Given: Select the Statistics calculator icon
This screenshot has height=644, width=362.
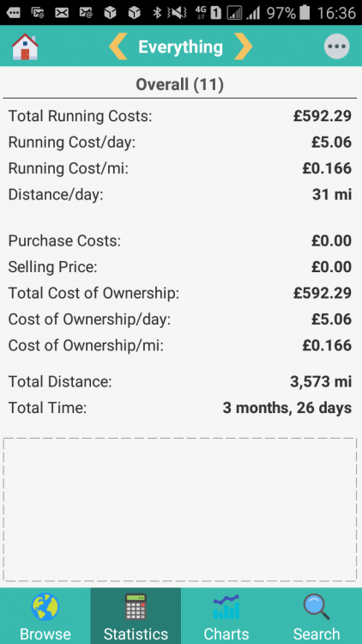Looking at the screenshot, I should point(136,606).
